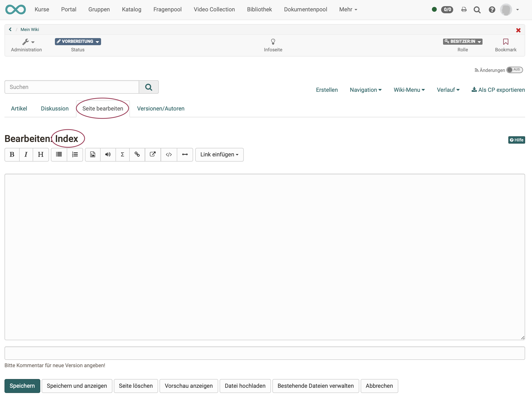Open the Vorbereitung status dropdown
Screen dimensions: 532x397
point(78,41)
